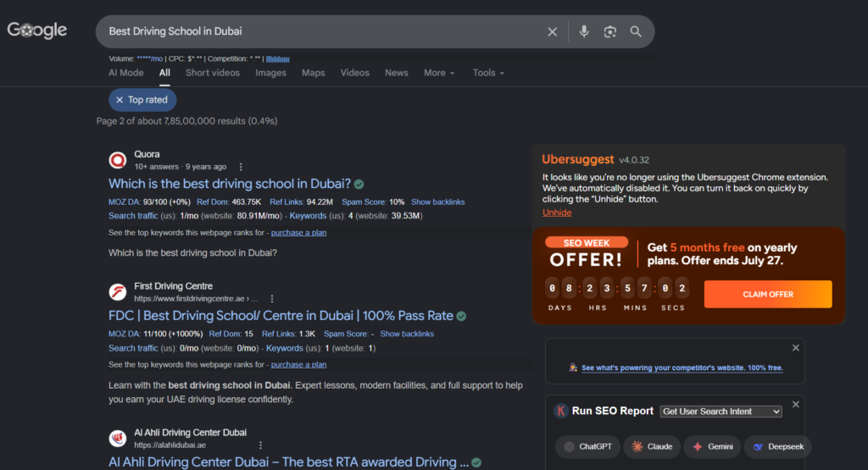Click purchase a plan under FDC result

click(298, 364)
